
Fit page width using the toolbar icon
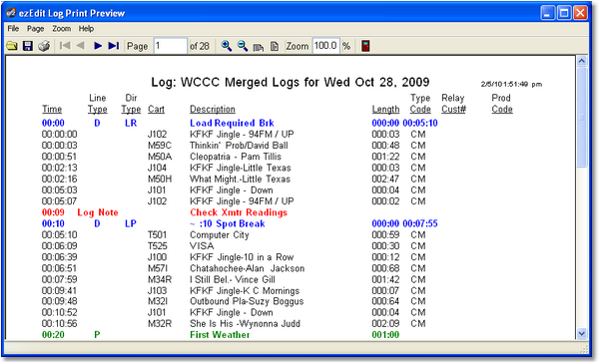point(259,47)
